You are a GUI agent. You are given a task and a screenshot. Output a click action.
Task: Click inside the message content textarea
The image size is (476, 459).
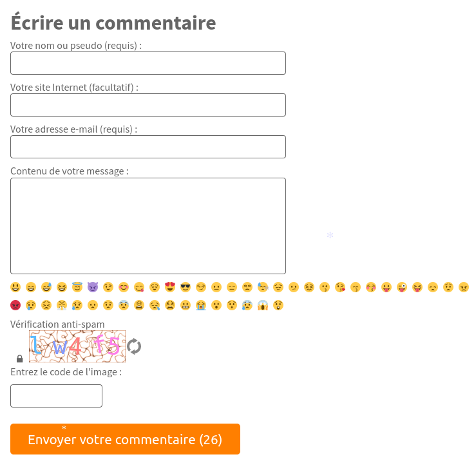(x=148, y=226)
